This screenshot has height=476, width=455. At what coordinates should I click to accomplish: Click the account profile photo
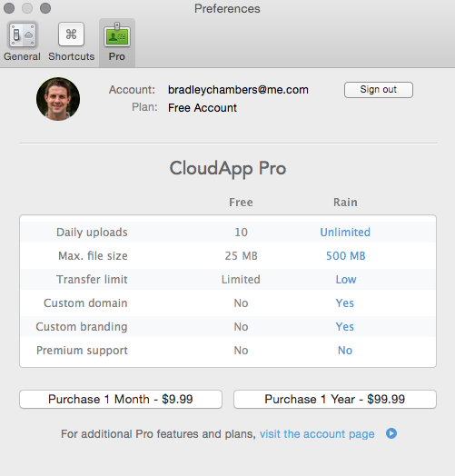coord(58,99)
